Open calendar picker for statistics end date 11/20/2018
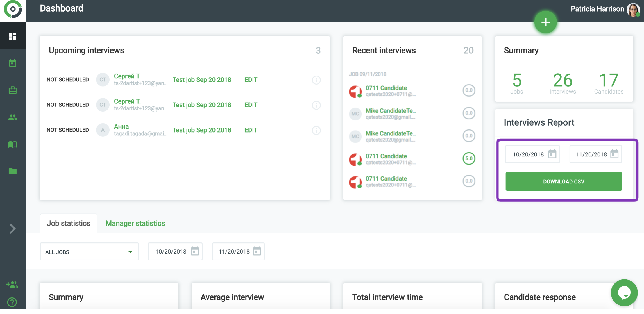 [257, 251]
